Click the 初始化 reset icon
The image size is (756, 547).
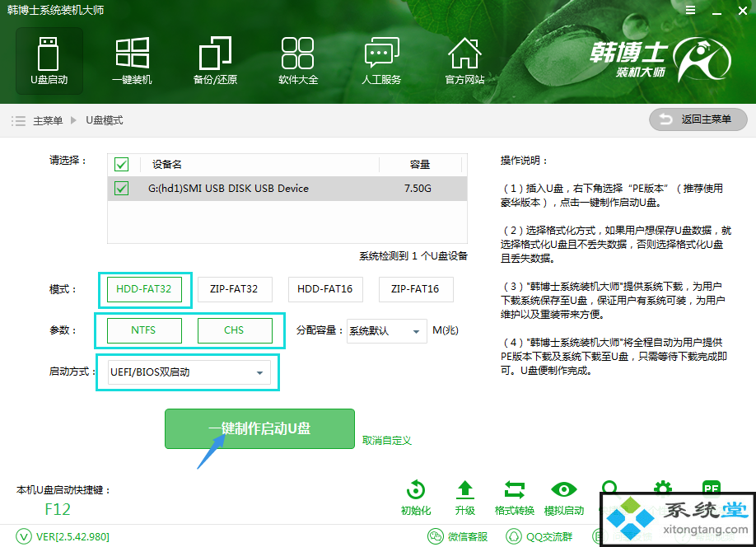pos(416,498)
